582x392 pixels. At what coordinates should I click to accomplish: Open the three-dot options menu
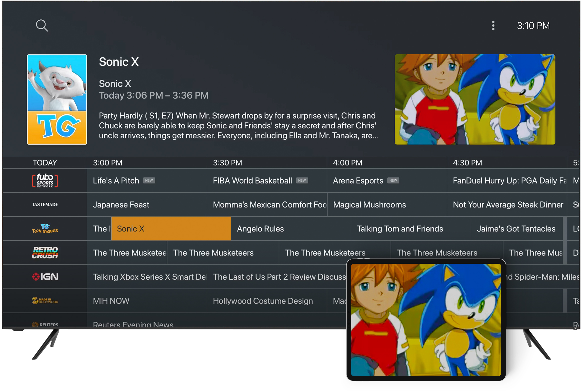point(493,25)
